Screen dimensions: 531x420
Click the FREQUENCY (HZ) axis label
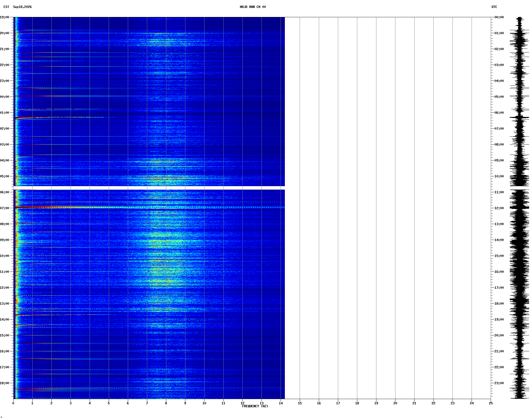(255, 406)
